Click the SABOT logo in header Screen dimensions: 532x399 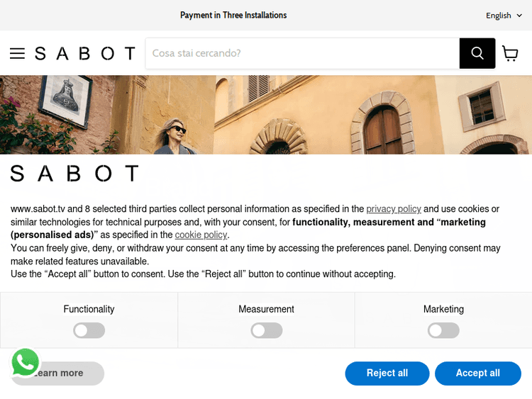(85, 54)
